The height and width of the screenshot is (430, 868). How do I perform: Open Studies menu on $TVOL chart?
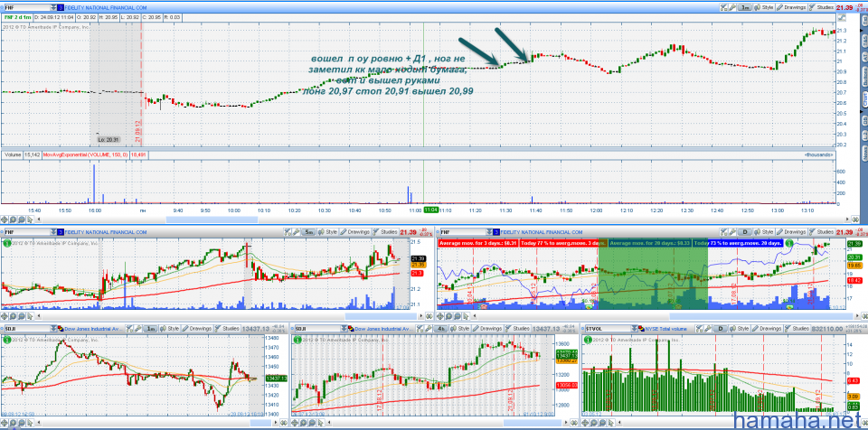click(797, 329)
